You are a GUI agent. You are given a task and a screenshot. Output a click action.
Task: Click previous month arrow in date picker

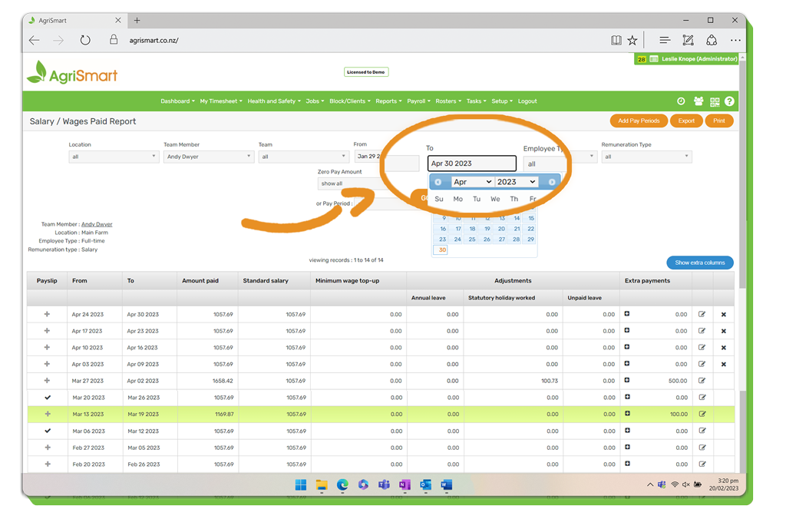tap(438, 182)
